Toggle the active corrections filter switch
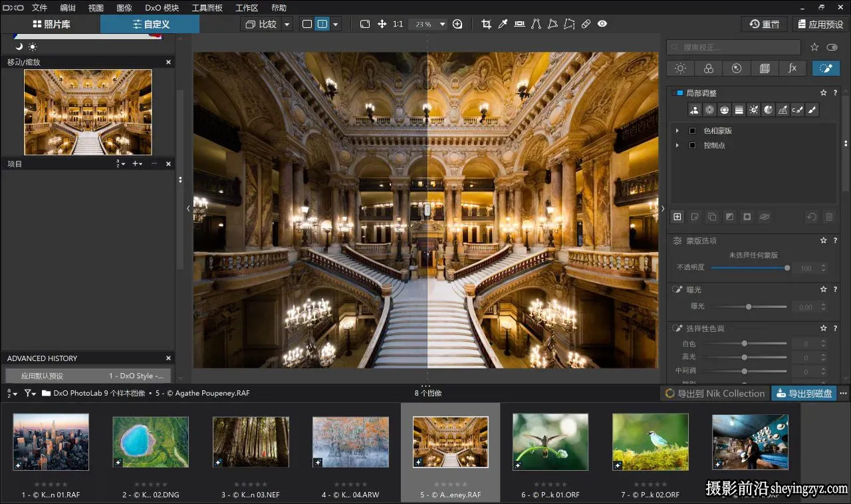 tap(832, 47)
